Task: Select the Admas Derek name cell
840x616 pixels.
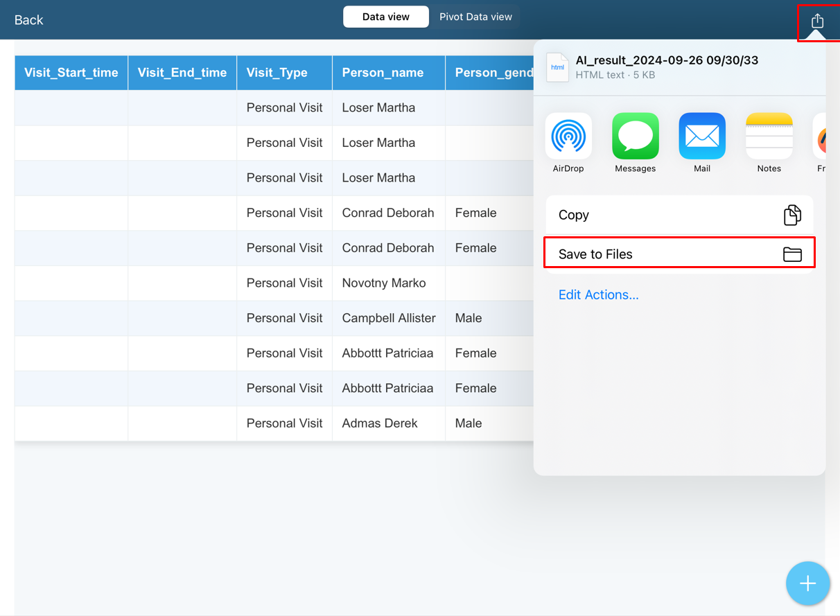Action: [x=380, y=423]
